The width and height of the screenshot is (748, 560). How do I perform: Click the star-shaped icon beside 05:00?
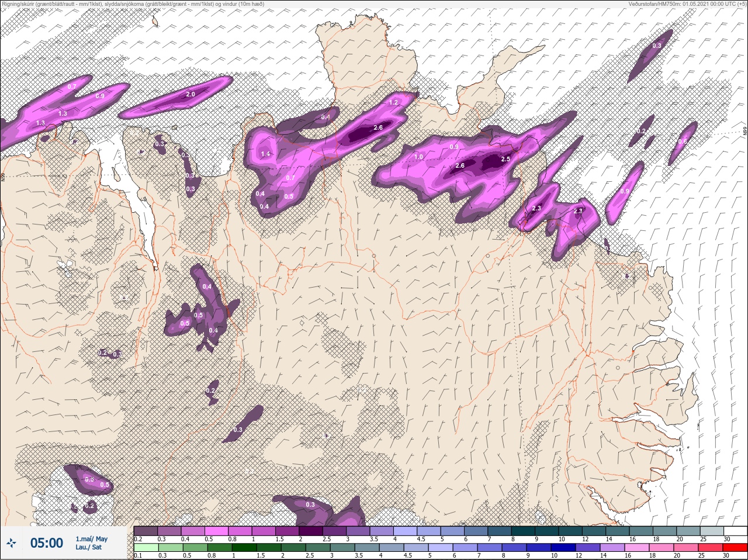pos(11,544)
